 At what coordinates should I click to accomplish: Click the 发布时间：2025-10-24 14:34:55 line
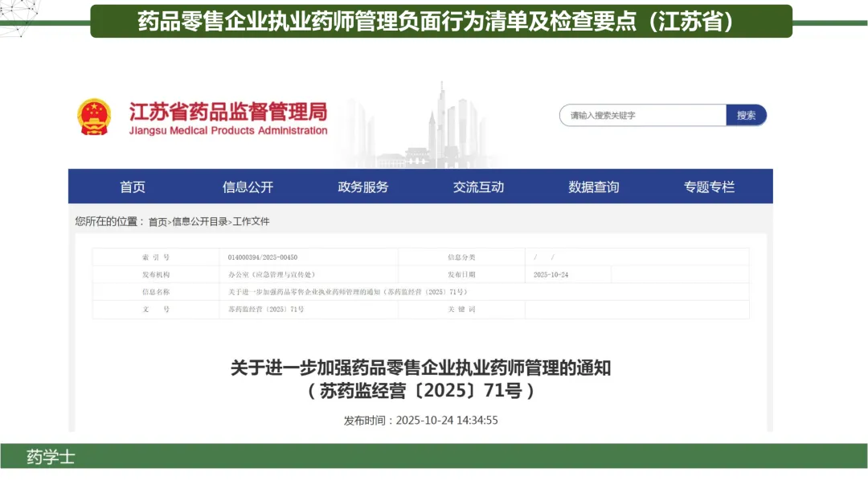[420, 421]
